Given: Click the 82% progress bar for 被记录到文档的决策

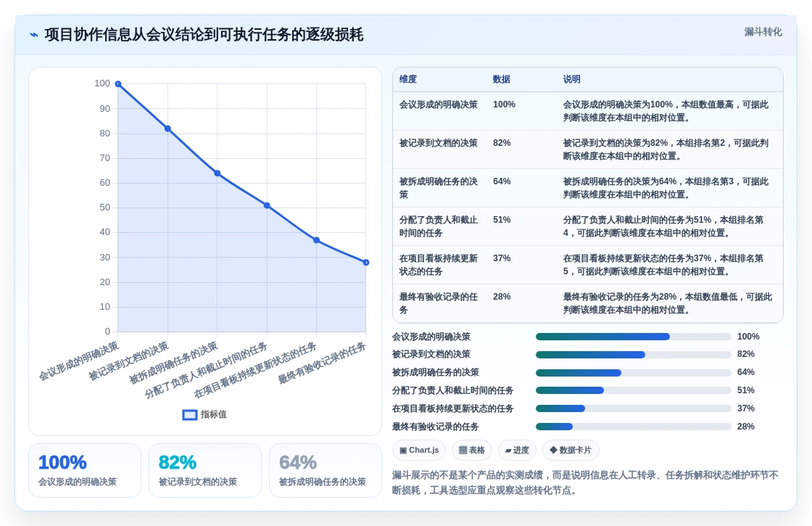Looking at the screenshot, I should pyautogui.click(x=634, y=355).
